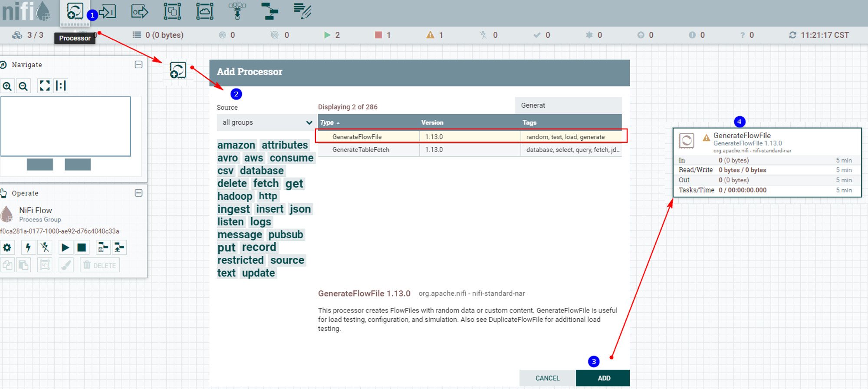Click the Copy icon in Operate

click(x=7, y=265)
